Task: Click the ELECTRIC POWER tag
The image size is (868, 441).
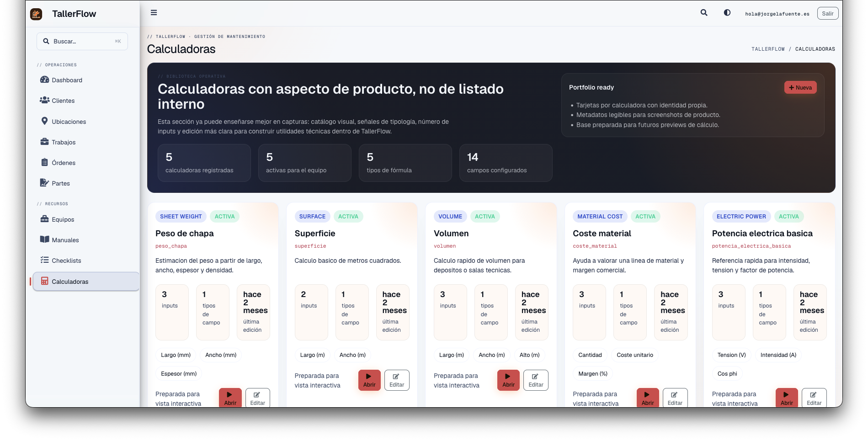Action: [x=741, y=217]
